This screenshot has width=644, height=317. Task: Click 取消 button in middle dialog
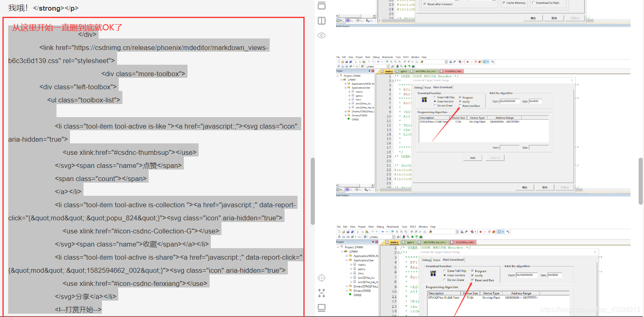(545, 187)
